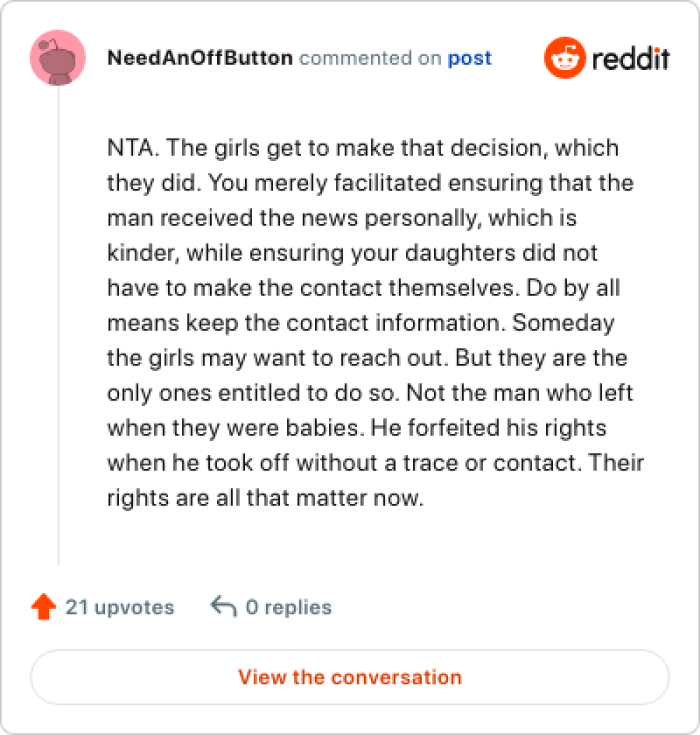This screenshot has width=700, height=735.
Task: Click the line starting "when he took off"
Action: tap(375, 464)
